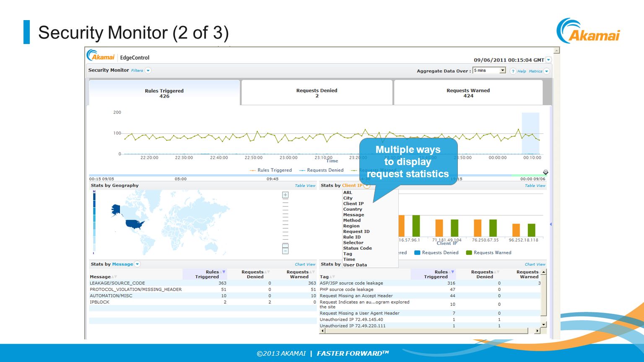
Task: Click the Tag table scroll up arrow
Action: point(544,272)
